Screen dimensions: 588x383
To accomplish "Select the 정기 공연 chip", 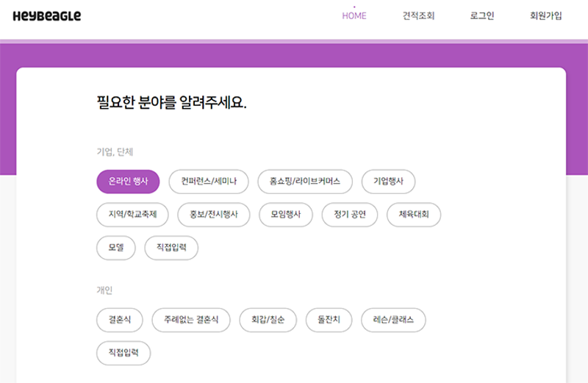I will click(349, 214).
